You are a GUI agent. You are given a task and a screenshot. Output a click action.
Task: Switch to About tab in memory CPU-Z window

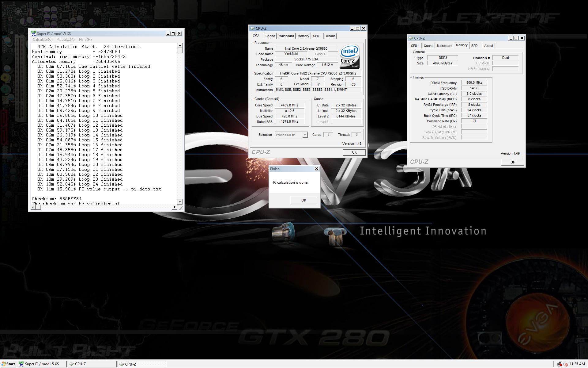(488, 46)
